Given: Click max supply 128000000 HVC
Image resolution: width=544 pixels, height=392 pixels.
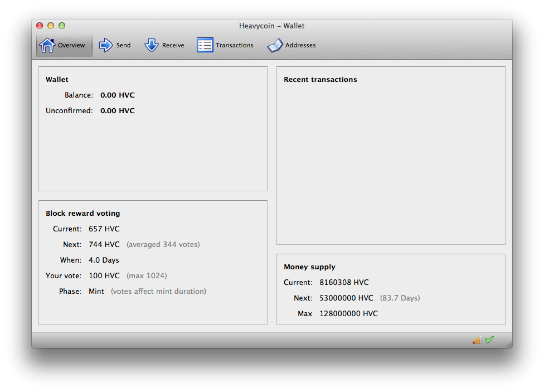Looking at the screenshot, I should coord(349,313).
